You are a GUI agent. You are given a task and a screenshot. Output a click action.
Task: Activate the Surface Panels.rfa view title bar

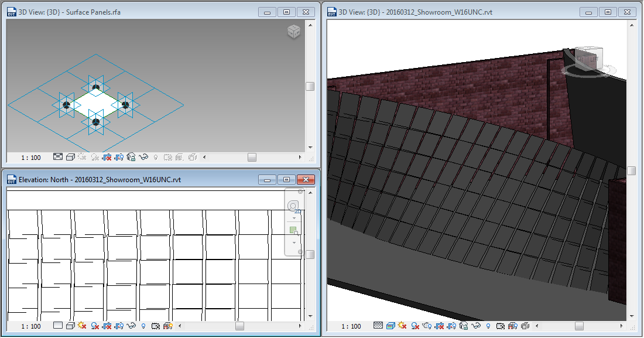[88, 11]
